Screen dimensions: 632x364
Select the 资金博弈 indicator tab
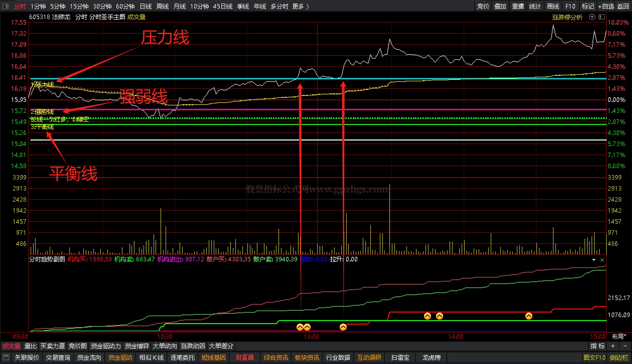coord(137,346)
